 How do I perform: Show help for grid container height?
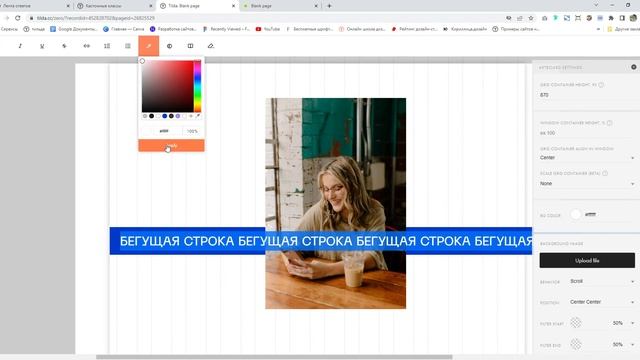tap(601, 85)
